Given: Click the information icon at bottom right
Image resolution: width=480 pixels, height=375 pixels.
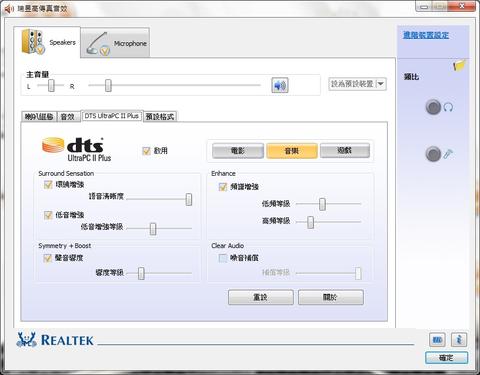Looking at the screenshot, I should point(459,340).
